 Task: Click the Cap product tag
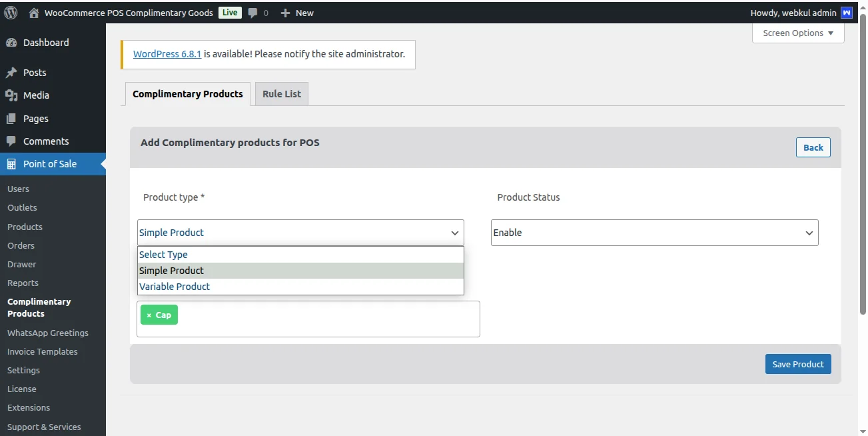(x=159, y=315)
